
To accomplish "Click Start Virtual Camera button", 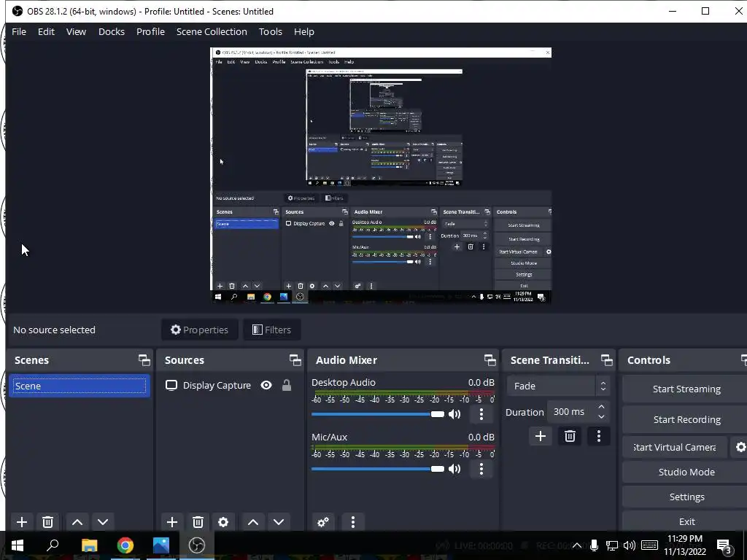I will tap(675, 447).
